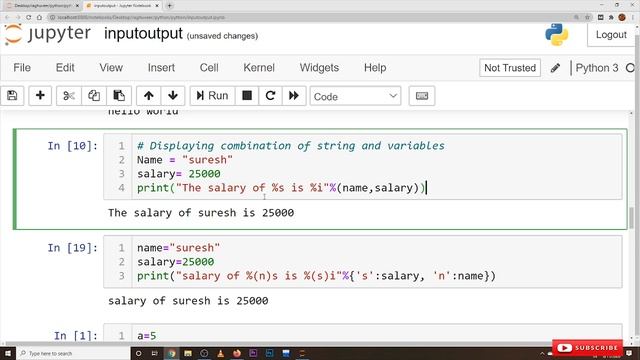Click the browser address bar

coord(310,18)
